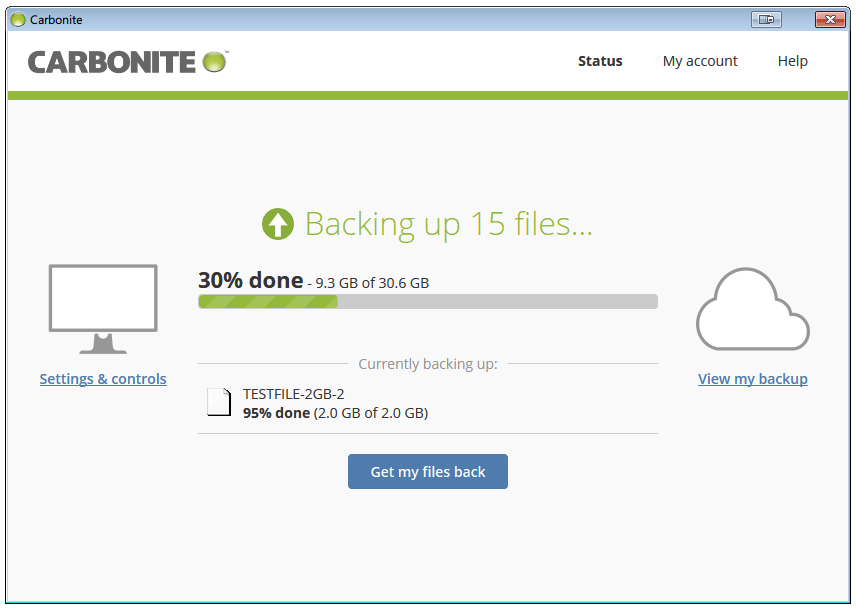Click the Backing up 15 files heading
The height and width of the screenshot is (610, 857).
(x=448, y=224)
